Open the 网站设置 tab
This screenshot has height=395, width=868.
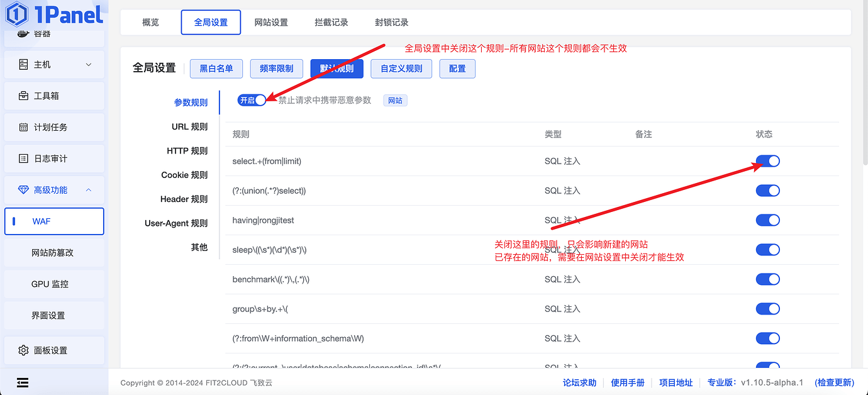point(271,21)
